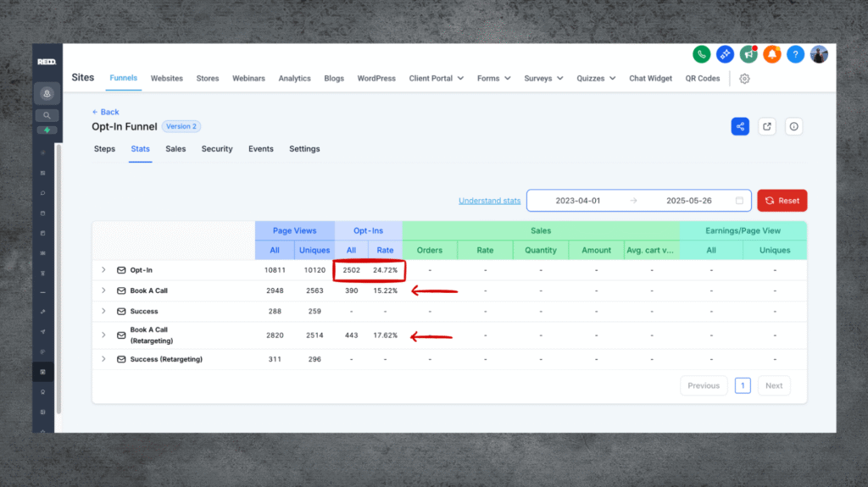The width and height of the screenshot is (868, 487).
Task: Click the start date field 2023-04-01
Action: click(x=577, y=201)
